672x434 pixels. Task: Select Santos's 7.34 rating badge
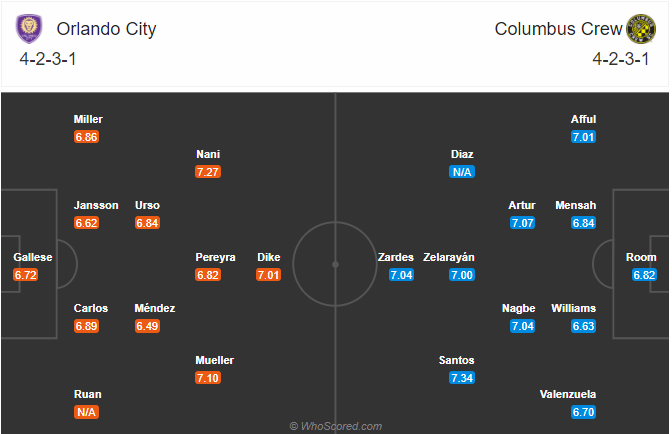[x=462, y=378]
